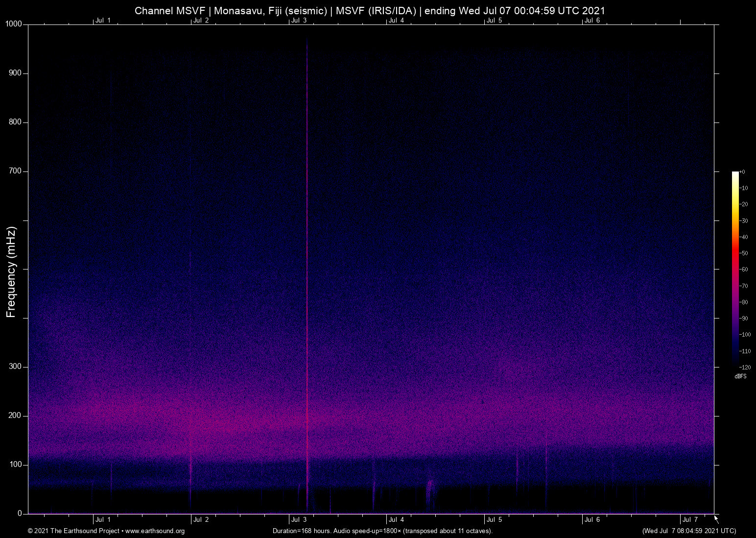Click the -40 color scale label
756x538 pixels.
[x=743, y=237]
